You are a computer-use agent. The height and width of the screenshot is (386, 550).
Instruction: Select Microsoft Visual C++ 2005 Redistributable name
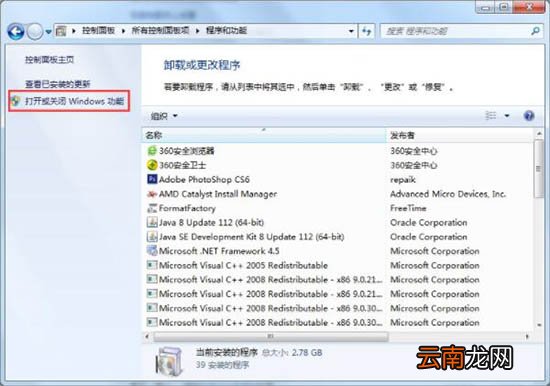(243, 266)
